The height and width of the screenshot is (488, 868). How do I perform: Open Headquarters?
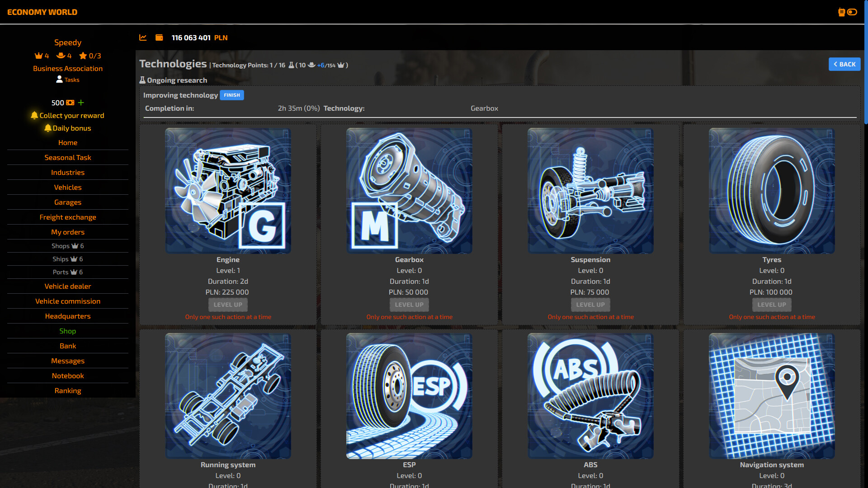click(x=68, y=316)
